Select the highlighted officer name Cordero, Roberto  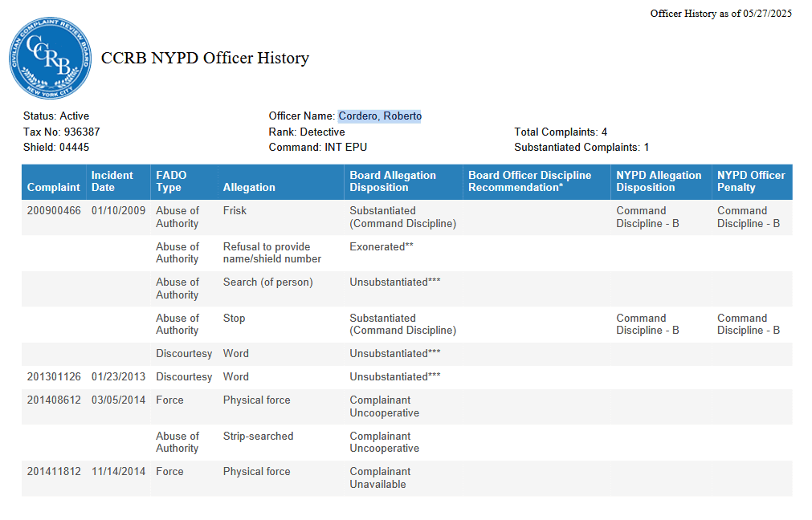380,116
